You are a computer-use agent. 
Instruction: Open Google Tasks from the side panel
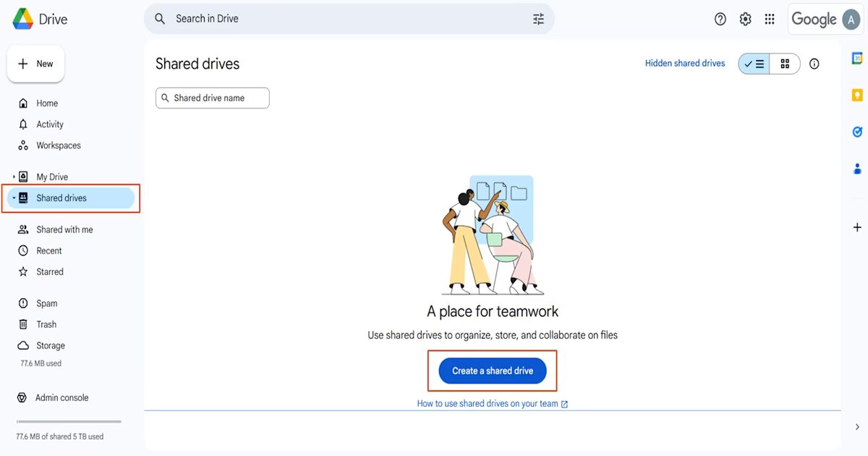coord(856,132)
